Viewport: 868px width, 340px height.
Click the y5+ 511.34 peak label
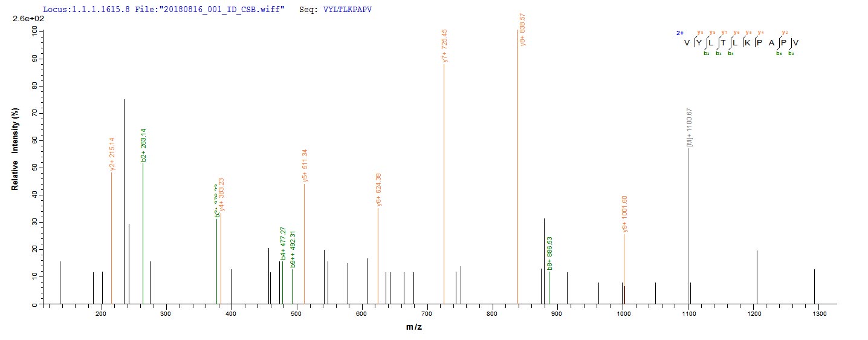[x=305, y=165]
